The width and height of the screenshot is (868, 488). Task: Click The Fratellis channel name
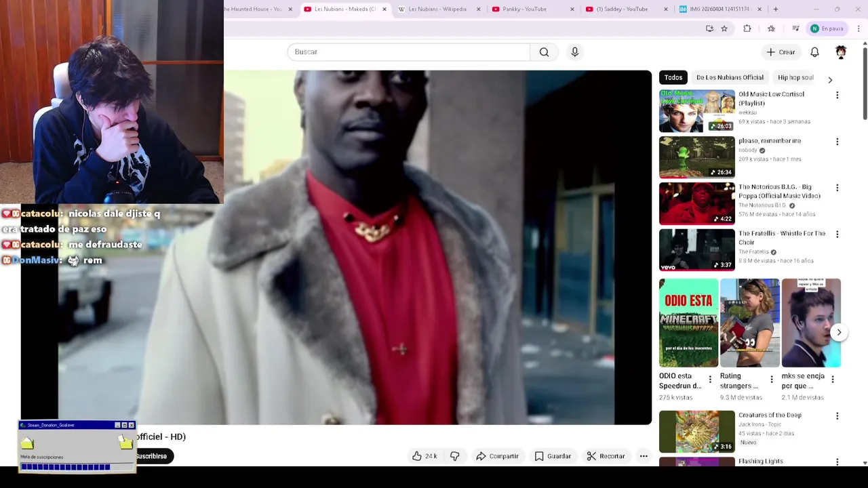(753, 252)
